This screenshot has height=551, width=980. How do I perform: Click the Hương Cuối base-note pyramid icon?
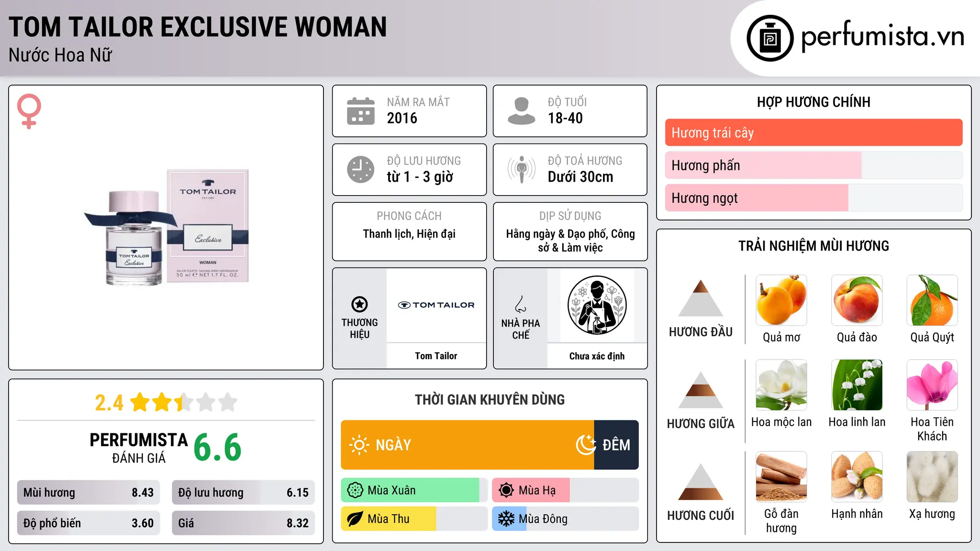pyautogui.click(x=701, y=482)
